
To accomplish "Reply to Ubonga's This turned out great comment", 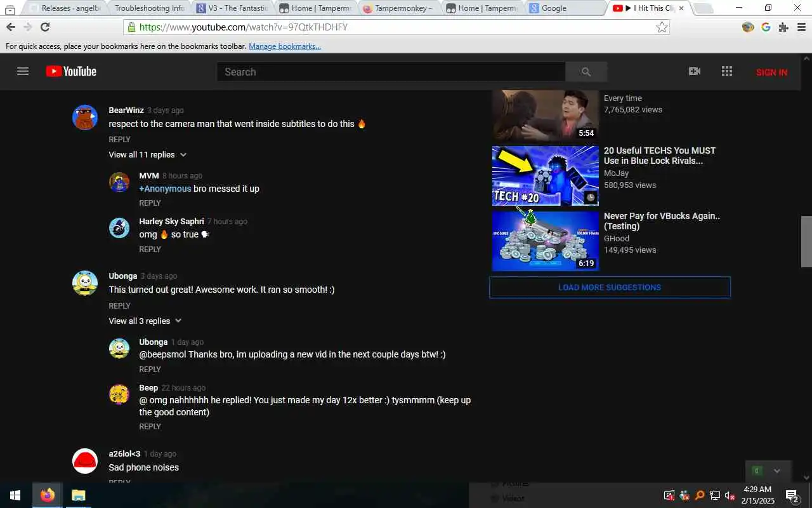I will 119,306.
